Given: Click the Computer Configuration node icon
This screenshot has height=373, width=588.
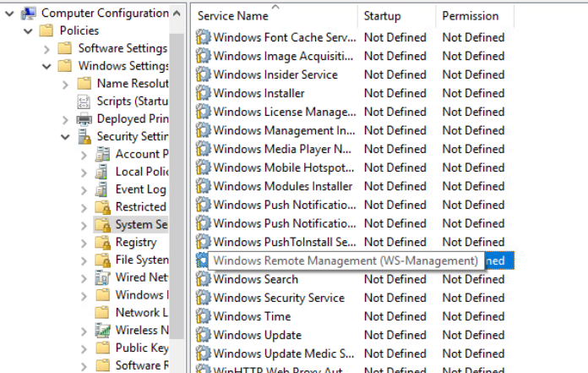Looking at the screenshot, I should click(29, 13).
